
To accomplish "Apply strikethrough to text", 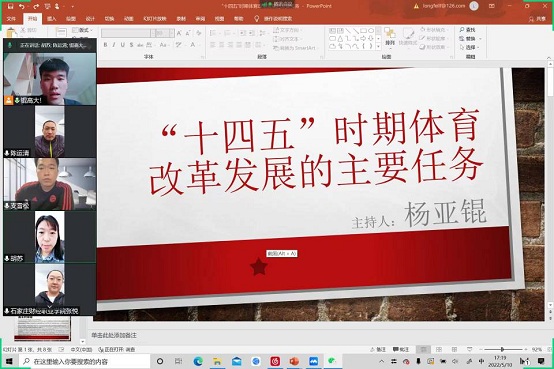I will [140, 45].
